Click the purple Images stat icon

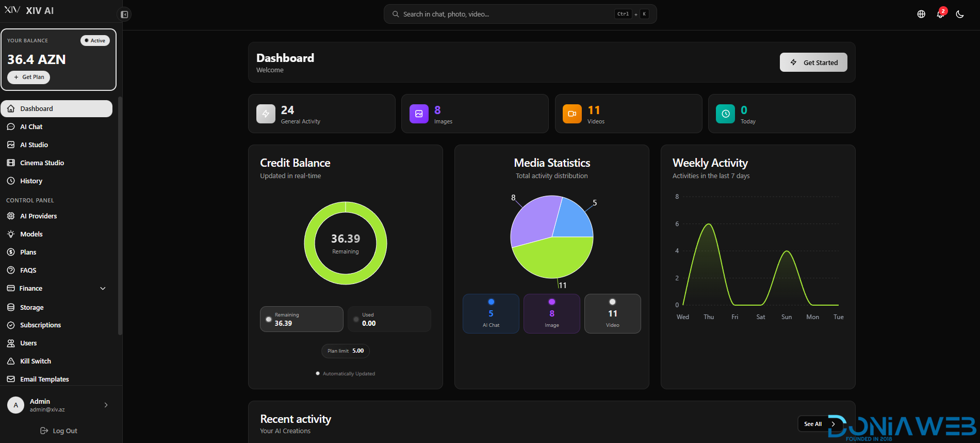tap(419, 114)
